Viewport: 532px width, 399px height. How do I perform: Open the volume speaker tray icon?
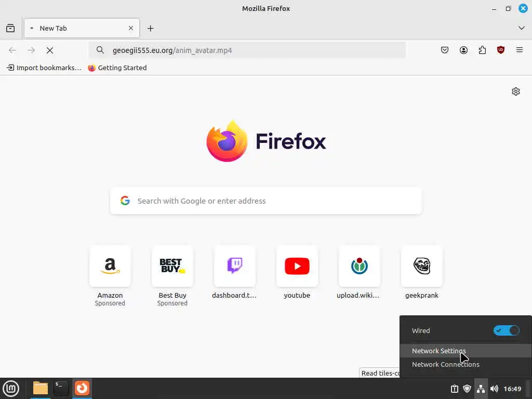(x=494, y=389)
